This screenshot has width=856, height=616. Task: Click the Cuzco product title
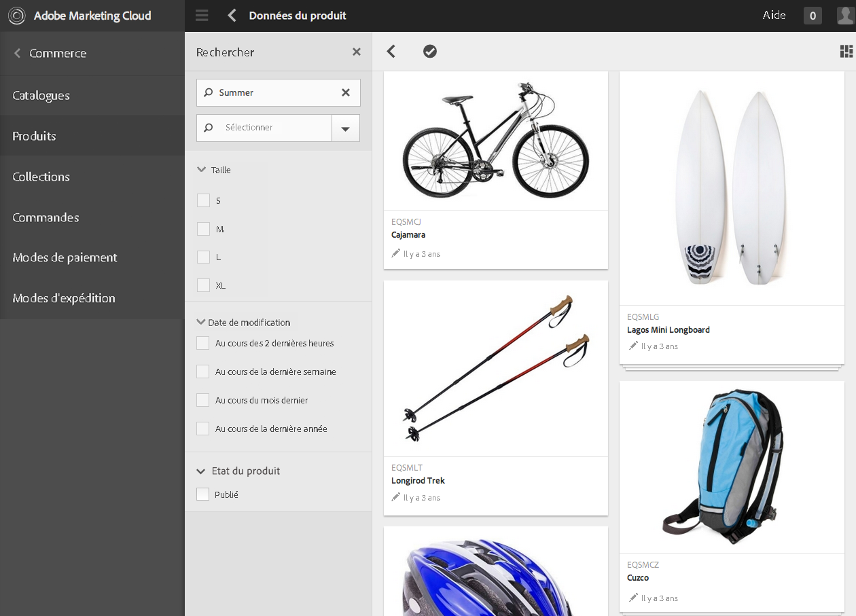(638, 578)
